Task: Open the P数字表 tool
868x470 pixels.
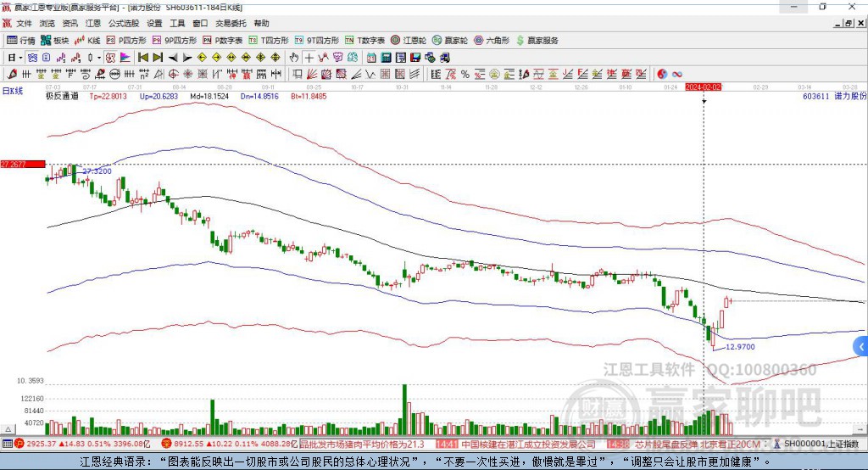Action: [x=223, y=41]
